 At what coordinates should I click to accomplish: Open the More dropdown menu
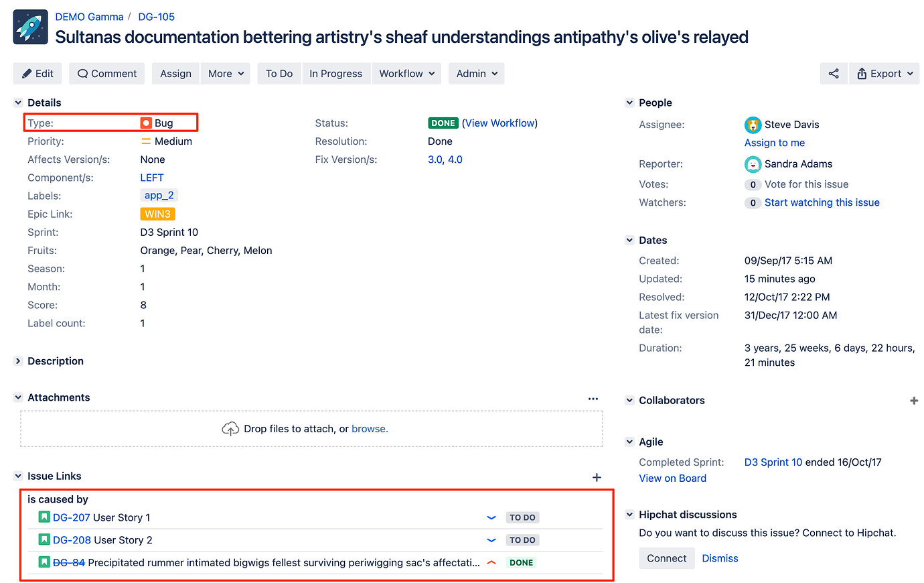click(226, 74)
